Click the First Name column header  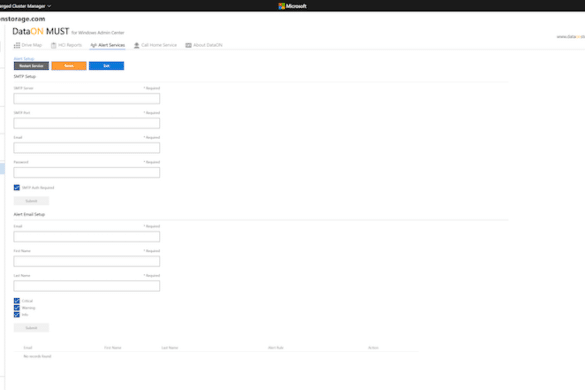click(x=113, y=347)
